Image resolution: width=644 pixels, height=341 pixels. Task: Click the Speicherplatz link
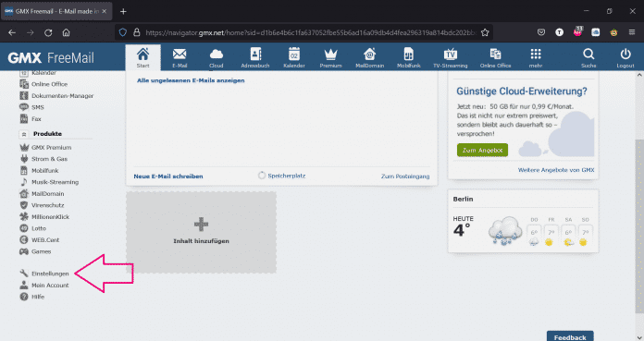281,176
